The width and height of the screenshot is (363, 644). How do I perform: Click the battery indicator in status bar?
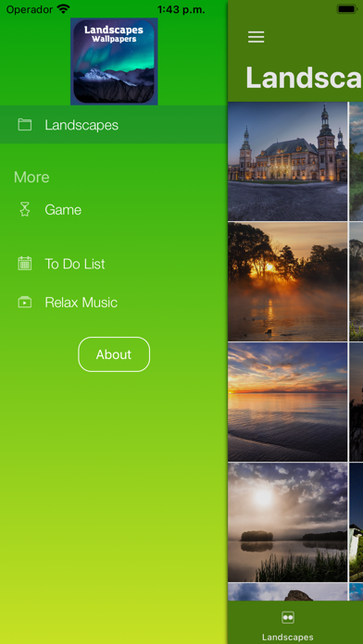[347, 8]
